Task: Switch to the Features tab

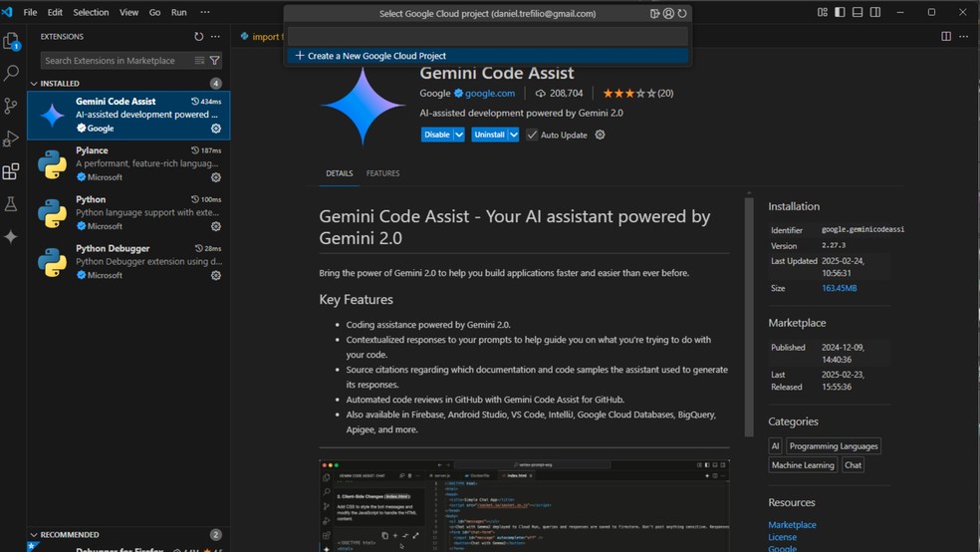Action: click(x=382, y=173)
